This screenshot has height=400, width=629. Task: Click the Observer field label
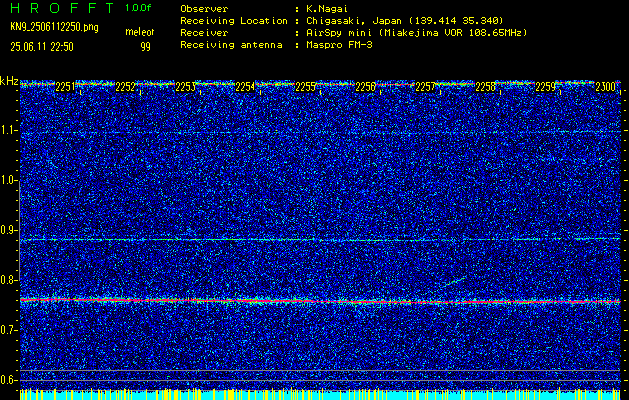click(204, 9)
